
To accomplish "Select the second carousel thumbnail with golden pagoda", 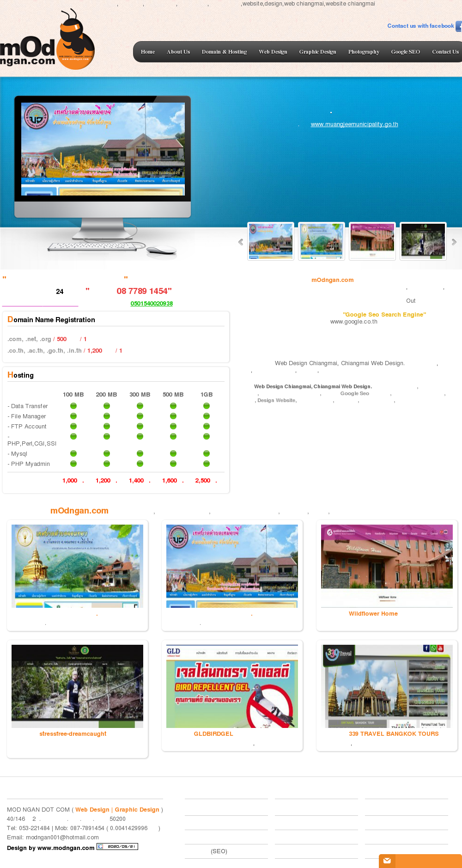I will (322, 241).
